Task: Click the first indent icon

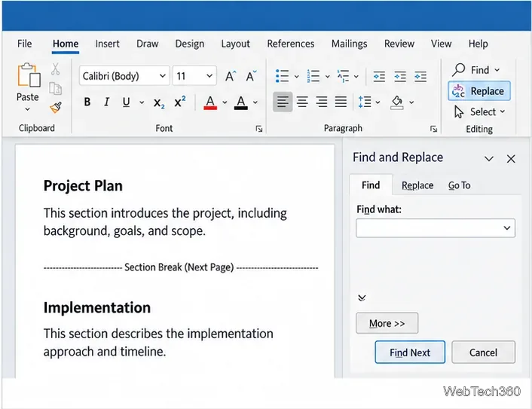Action: pos(379,76)
